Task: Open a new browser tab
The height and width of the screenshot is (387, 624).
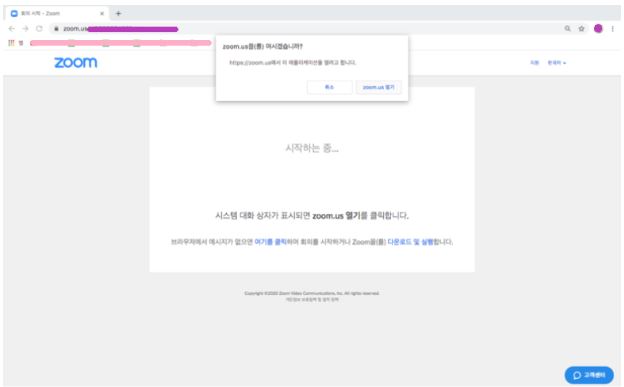Action: [x=118, y=14]
